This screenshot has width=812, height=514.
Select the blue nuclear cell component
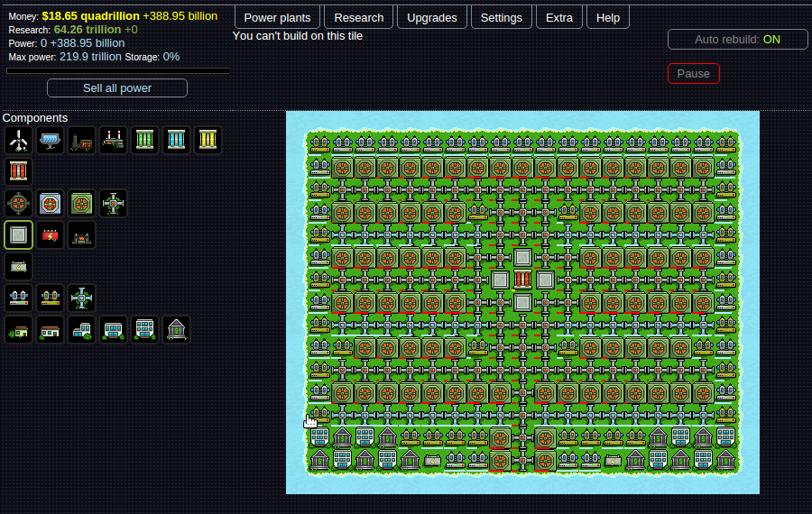(x=177, y=141)
